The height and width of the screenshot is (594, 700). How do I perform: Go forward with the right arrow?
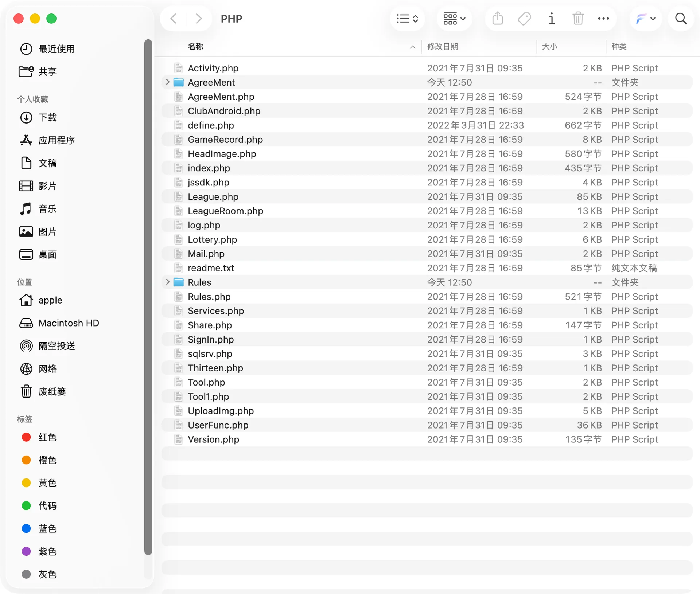[199, 19]
